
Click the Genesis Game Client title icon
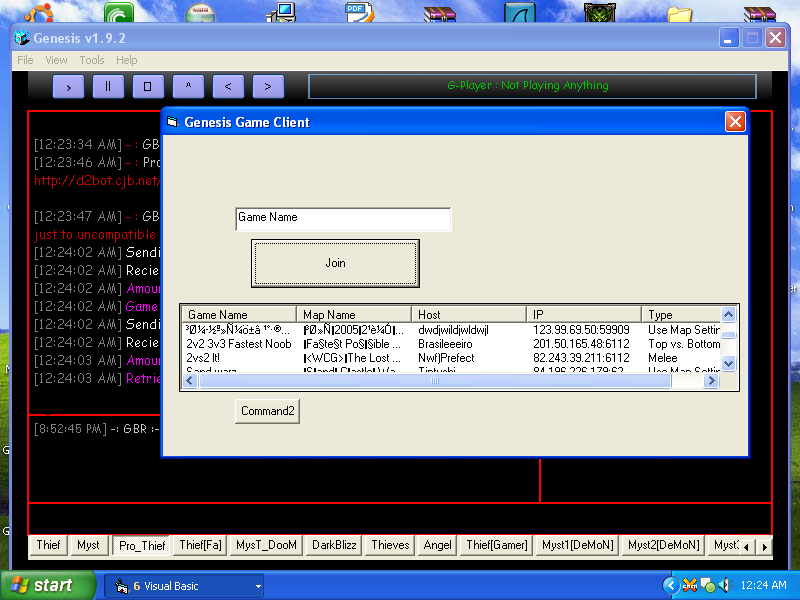click(x=172, y=122)
